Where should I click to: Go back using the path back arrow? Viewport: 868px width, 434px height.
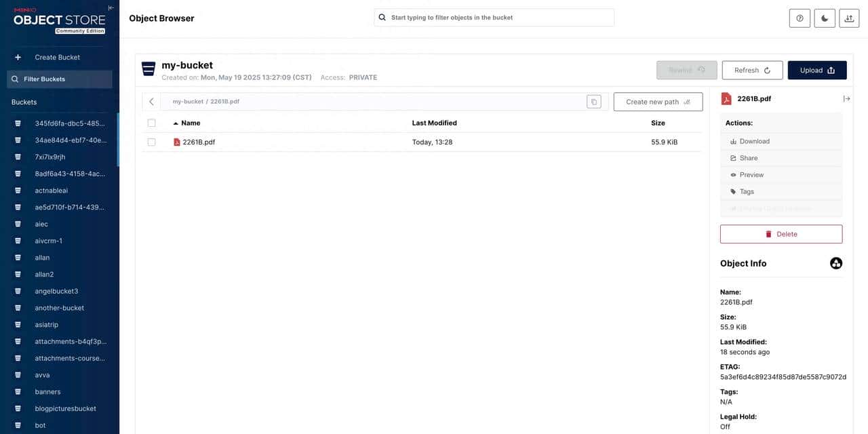[x=151, y=102]
